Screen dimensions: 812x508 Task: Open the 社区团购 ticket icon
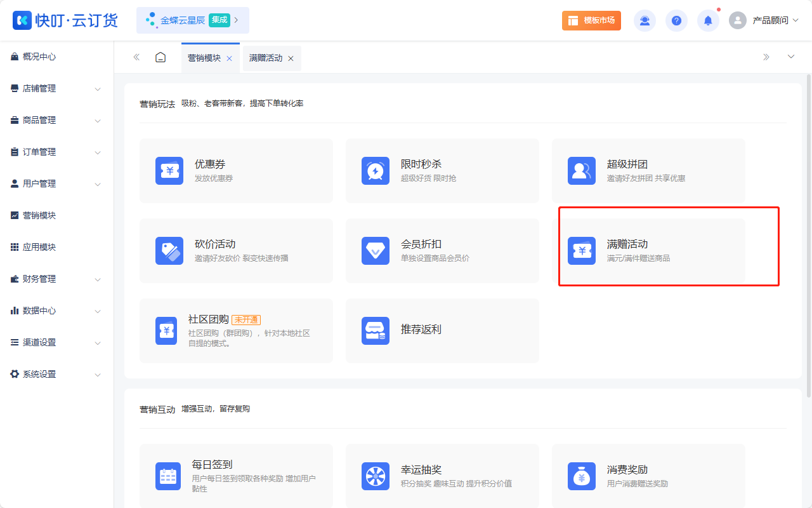[166, 331]
